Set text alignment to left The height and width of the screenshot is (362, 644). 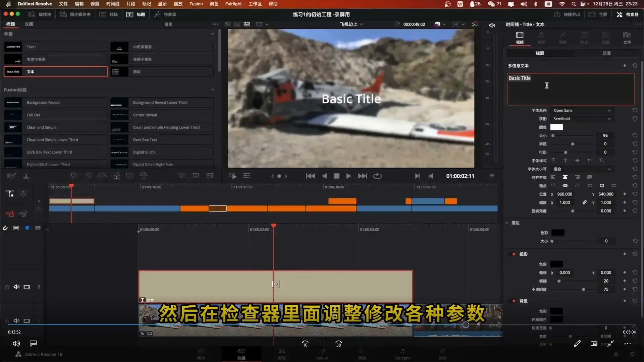[x=553, y=177]
